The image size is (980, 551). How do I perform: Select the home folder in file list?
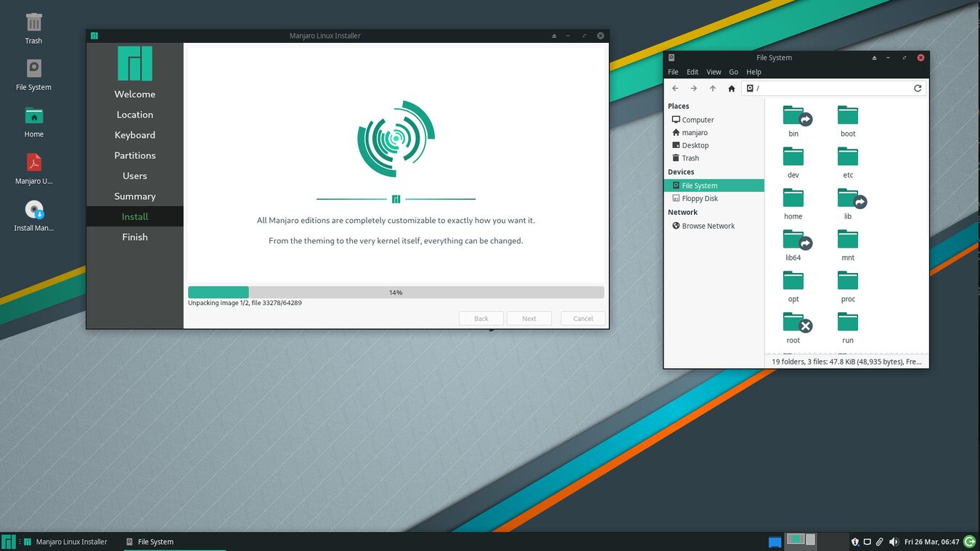(x=793, y=204)
